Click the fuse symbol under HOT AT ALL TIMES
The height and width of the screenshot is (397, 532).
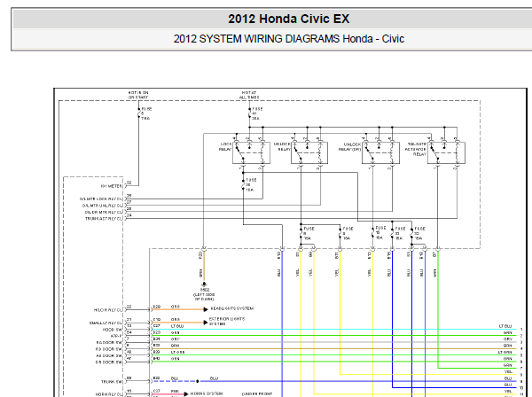click(250, 114)
